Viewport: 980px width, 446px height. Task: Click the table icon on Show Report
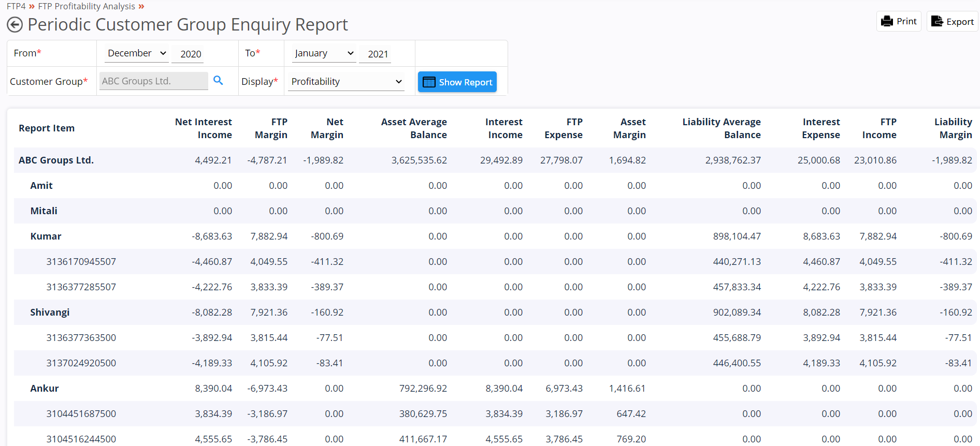click(x=429, y=82)
